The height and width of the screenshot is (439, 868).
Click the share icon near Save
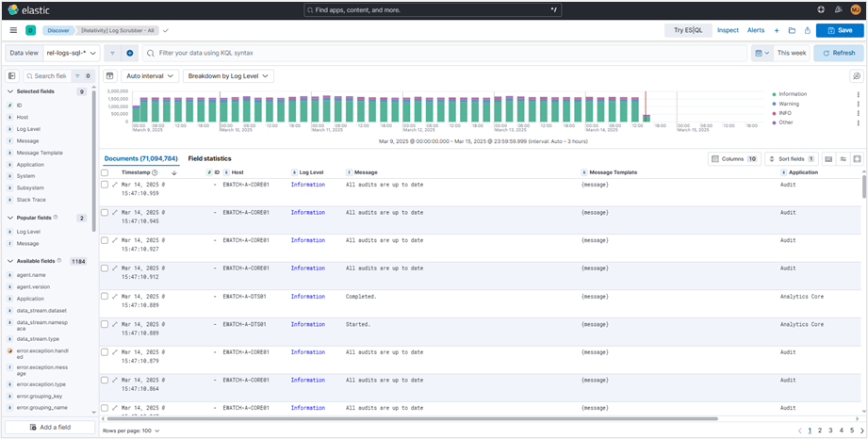[807, 30]
